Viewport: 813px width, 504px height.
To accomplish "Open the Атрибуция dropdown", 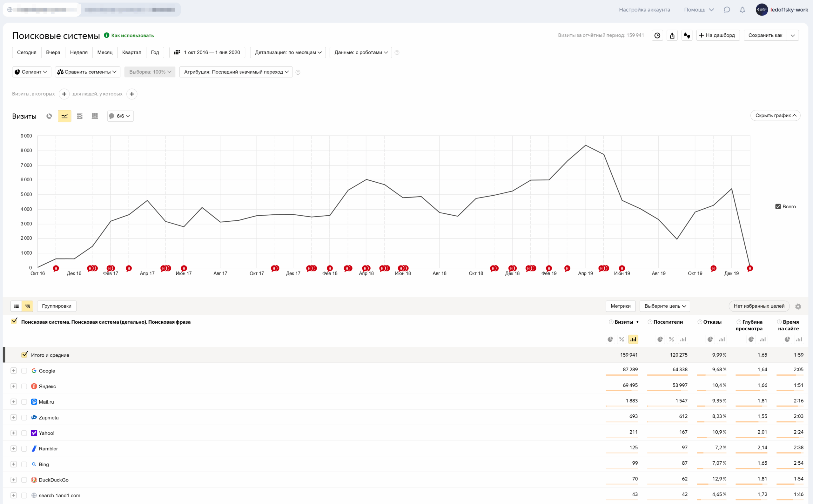I will point(236,72).
